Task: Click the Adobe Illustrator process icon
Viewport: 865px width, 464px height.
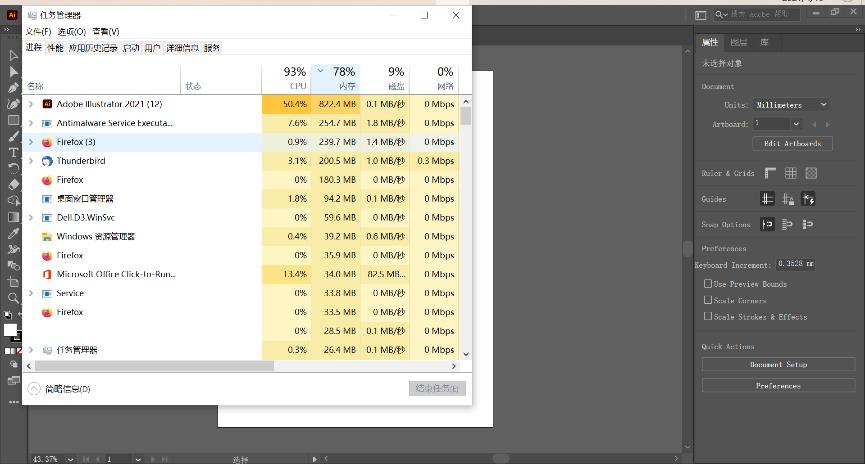Action: (47, 104)
